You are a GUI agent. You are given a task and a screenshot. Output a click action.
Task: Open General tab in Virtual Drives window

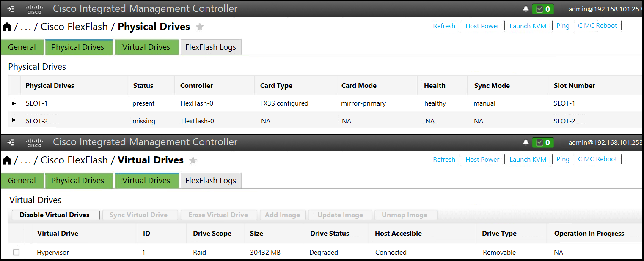click(x=22, y=181)
